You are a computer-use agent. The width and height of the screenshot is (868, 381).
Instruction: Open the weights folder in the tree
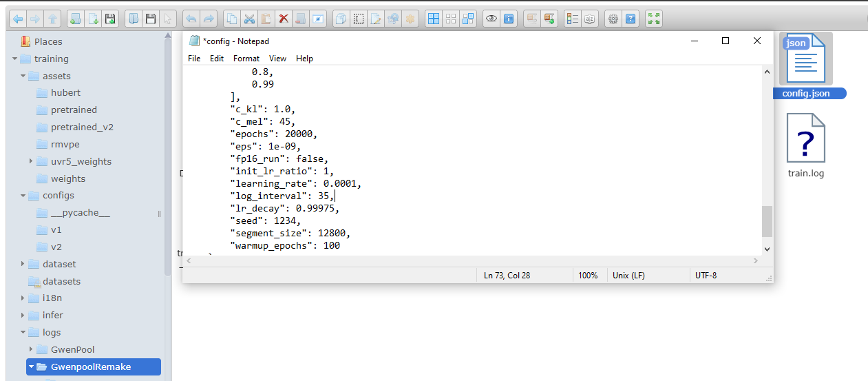68,178
